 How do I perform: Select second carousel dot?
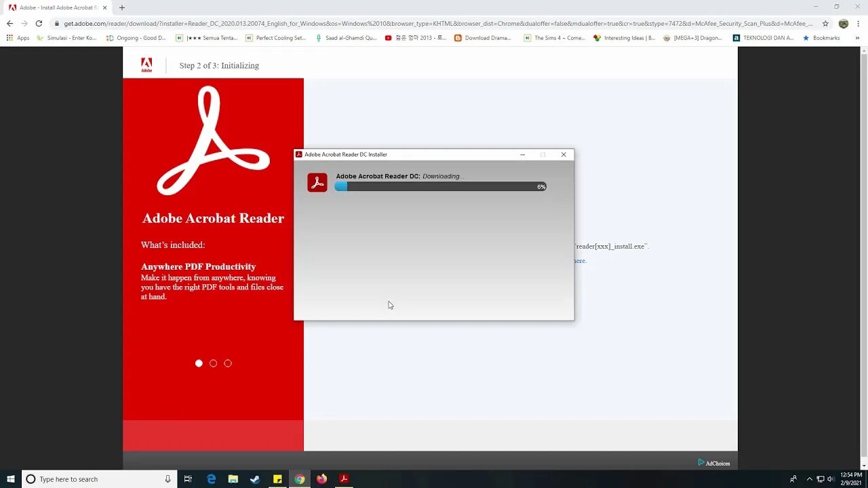tap(213, 363)
